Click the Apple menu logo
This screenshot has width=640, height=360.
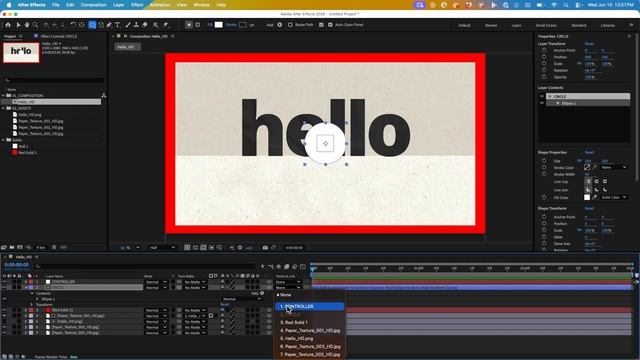coord(9,5)
